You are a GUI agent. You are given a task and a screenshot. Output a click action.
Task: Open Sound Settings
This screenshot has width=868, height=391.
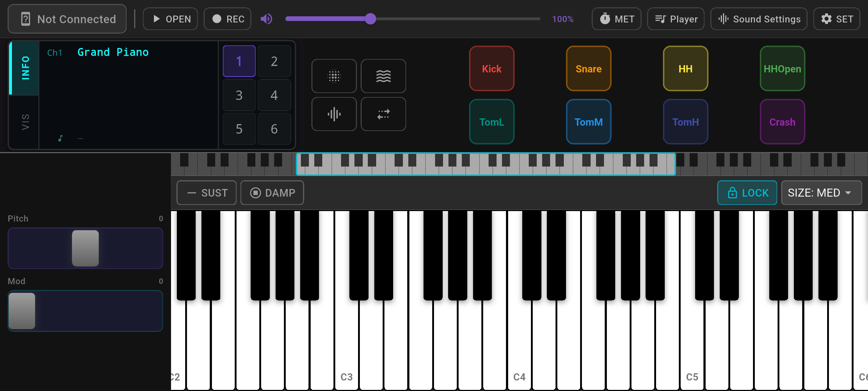click(x=759, y=19)
